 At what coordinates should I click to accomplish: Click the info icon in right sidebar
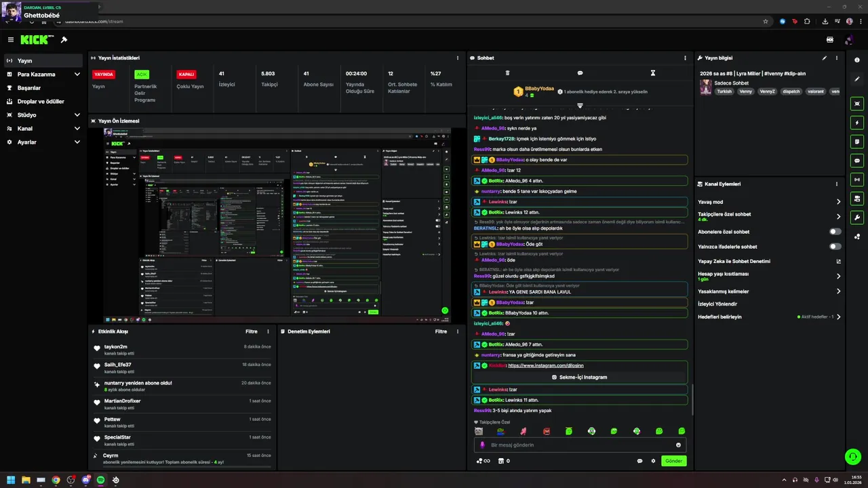point(858,60)
